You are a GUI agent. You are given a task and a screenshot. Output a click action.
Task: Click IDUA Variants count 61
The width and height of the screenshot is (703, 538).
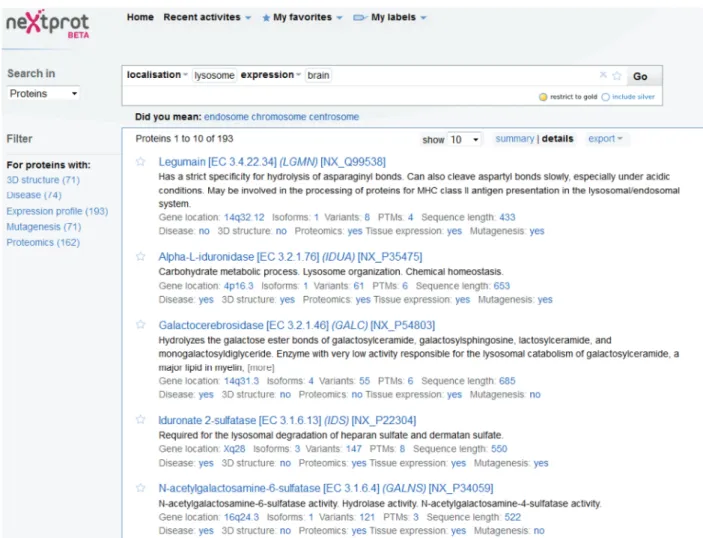(x=359, y=286)
